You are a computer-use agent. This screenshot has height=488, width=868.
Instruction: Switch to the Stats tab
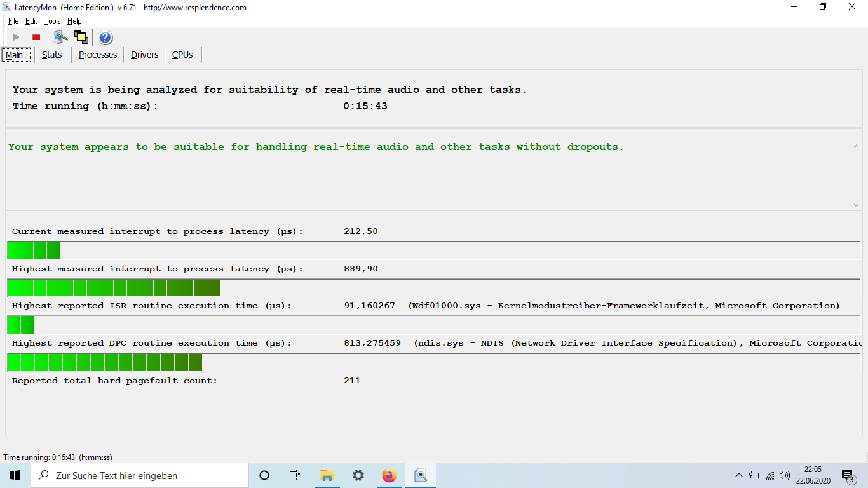52,55
